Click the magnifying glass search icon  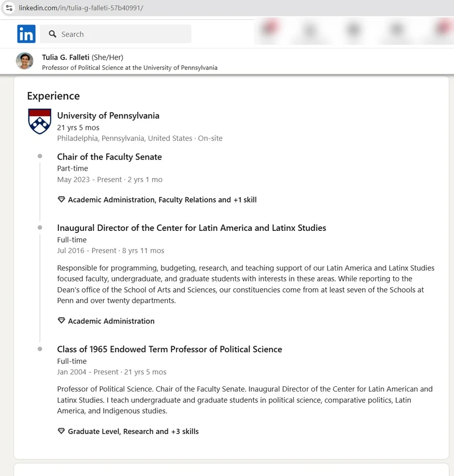tap(53, 34)
